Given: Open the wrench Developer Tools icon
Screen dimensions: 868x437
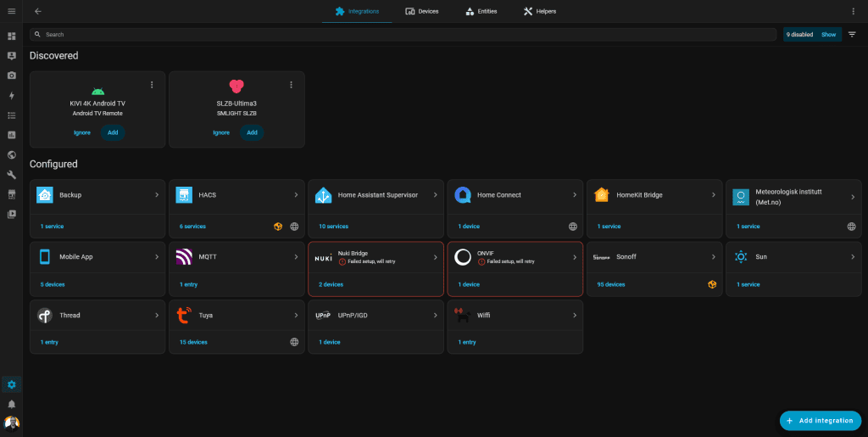Looking at the screenshot, I should [x=12, y=175].
